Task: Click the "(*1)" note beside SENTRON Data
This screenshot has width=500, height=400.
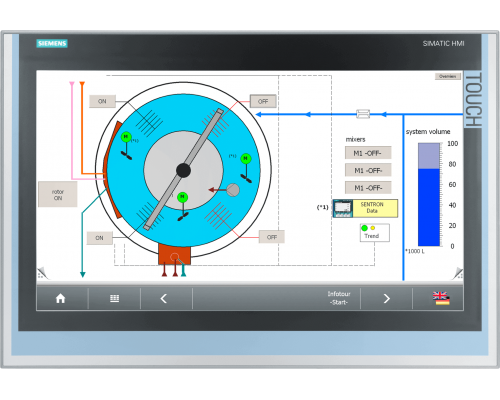Action: [x=323, y=207]
